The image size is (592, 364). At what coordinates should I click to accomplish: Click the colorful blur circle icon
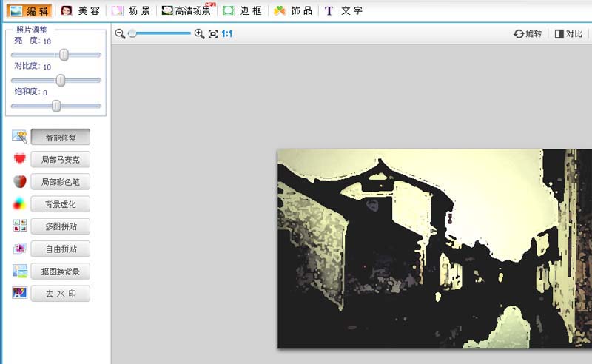pos(20,204)
